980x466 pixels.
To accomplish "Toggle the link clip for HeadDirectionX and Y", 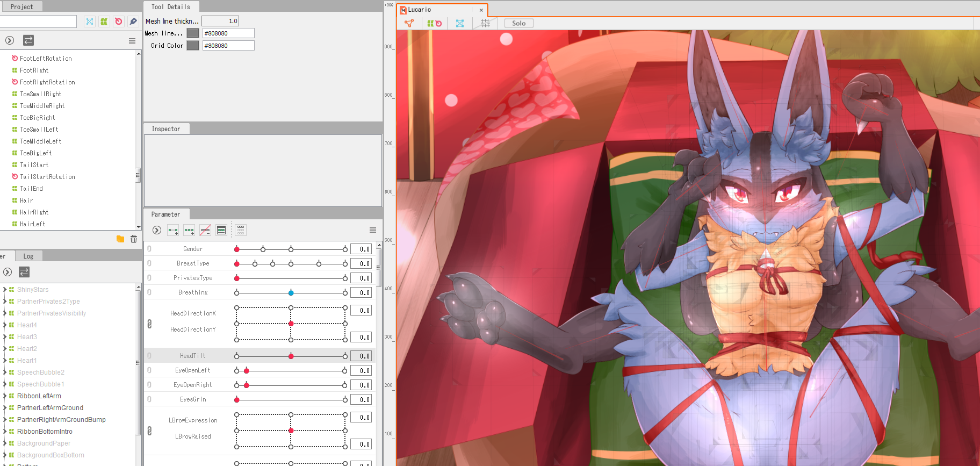I will click(149, 324).
